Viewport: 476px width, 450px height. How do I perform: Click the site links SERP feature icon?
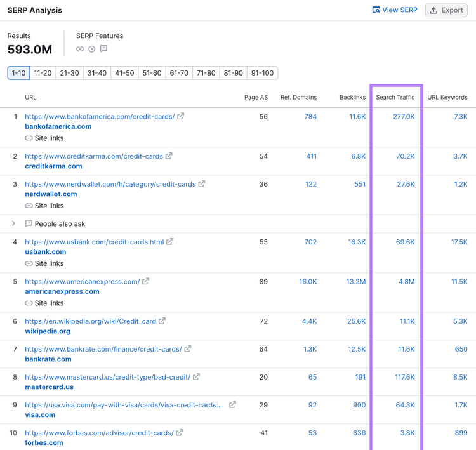[x=80, y=49]
